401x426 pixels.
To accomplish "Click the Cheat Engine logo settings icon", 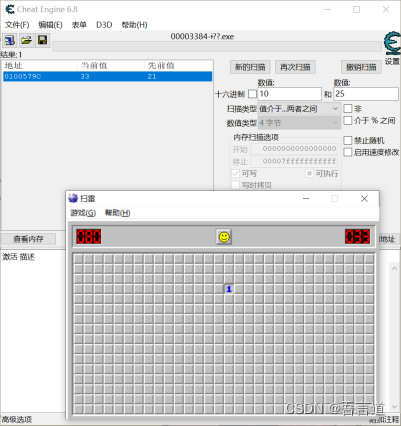I will [x=392, y=43].
